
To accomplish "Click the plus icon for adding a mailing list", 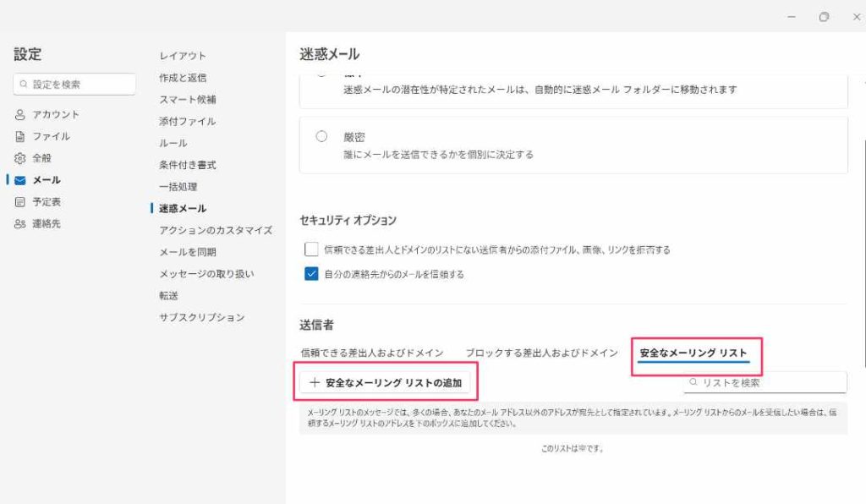I will [x=315, y=383].
